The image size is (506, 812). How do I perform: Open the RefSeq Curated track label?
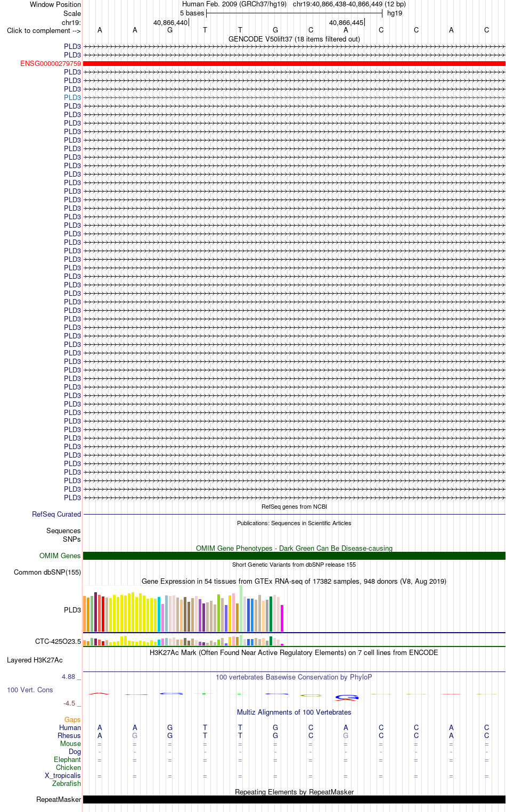click(56, 514)
